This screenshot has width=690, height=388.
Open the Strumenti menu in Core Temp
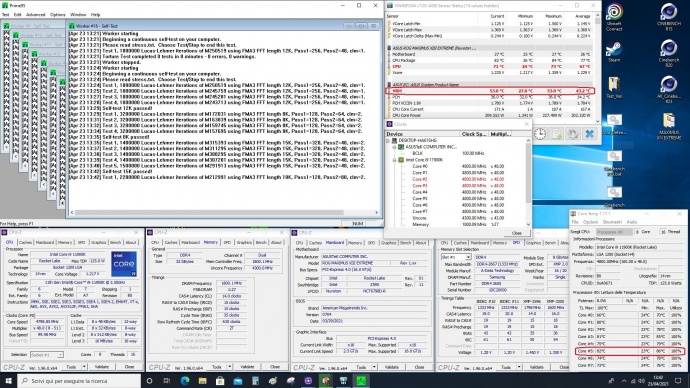point(612,222)
